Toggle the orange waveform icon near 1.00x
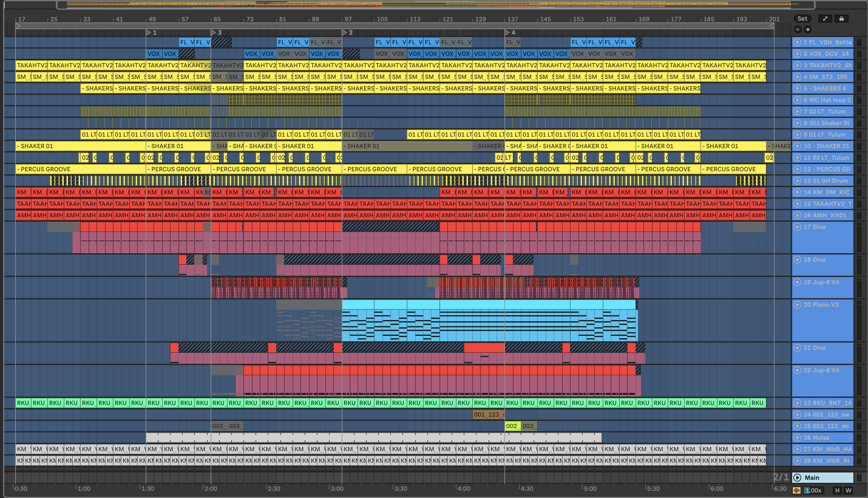Image resolution: width=868 pixels, height=498 pixels. (797, 490)
